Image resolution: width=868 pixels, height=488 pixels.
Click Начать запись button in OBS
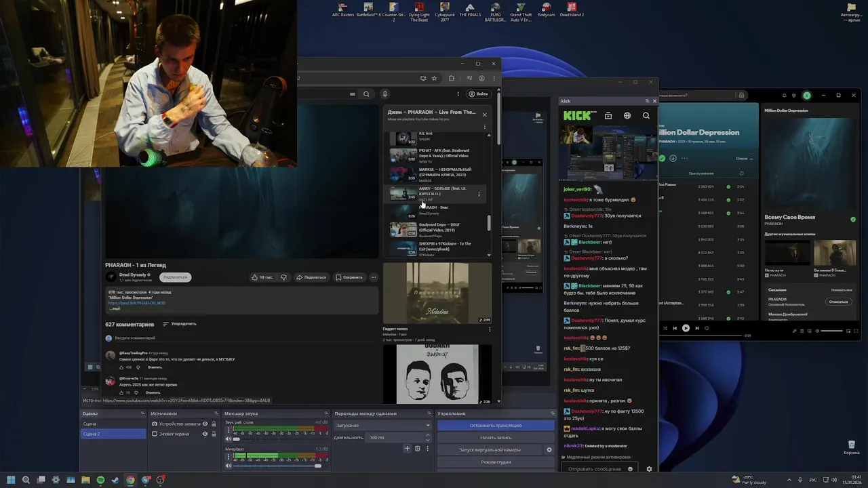coord(496,438)
